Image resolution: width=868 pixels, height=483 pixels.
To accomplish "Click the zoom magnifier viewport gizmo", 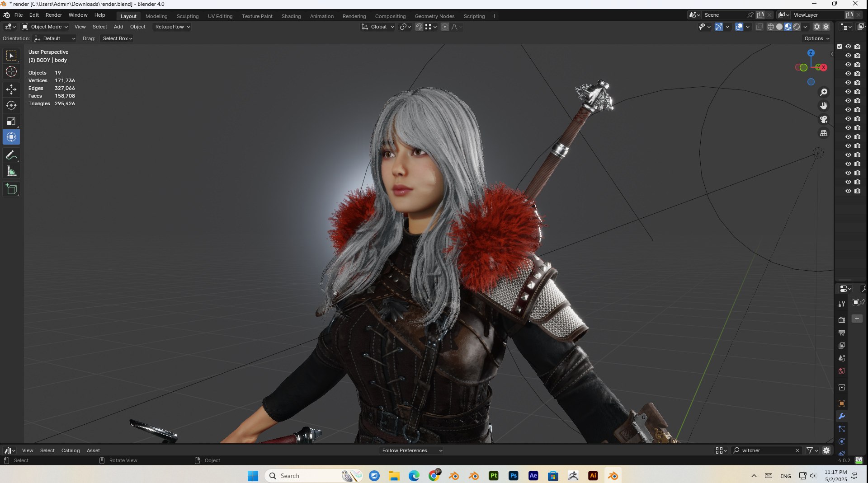I will click(824, 92).
